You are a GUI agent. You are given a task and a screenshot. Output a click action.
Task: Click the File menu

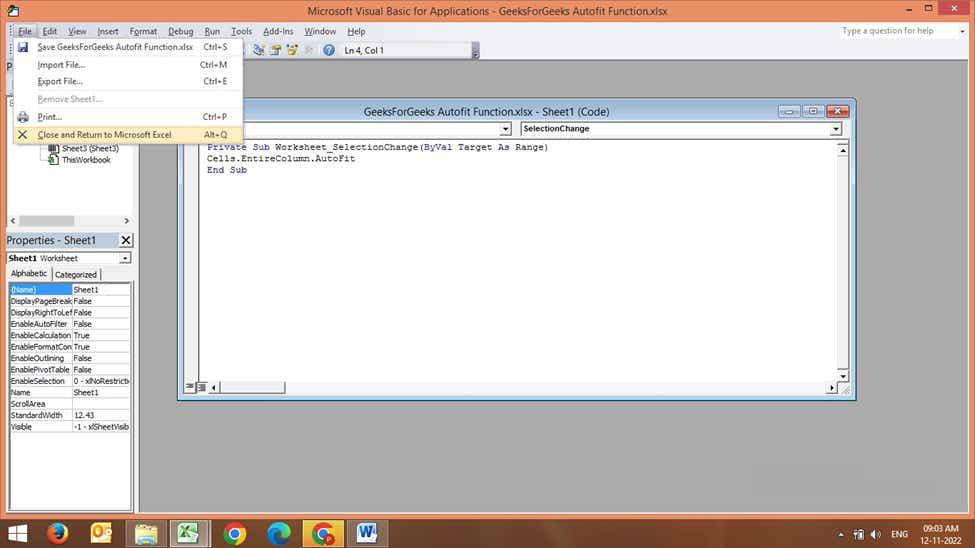click(25, 31)
